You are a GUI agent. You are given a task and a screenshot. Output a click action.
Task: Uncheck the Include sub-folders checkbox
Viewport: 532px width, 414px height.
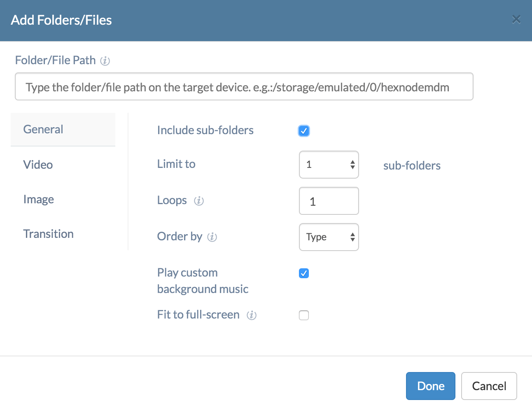[x=304, y=131]
